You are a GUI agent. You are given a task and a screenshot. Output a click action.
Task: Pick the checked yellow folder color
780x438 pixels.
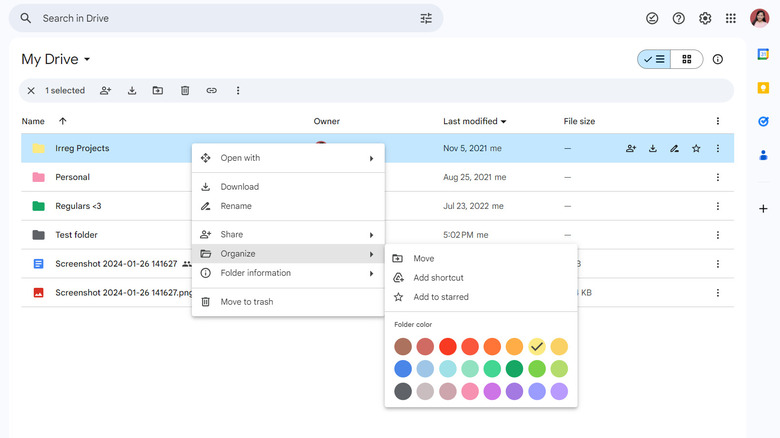[x=537, y=346]
